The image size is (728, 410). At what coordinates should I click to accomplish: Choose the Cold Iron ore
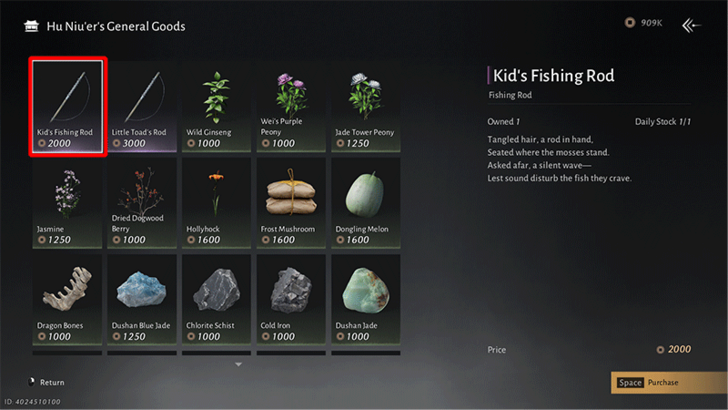click(291, 298)
